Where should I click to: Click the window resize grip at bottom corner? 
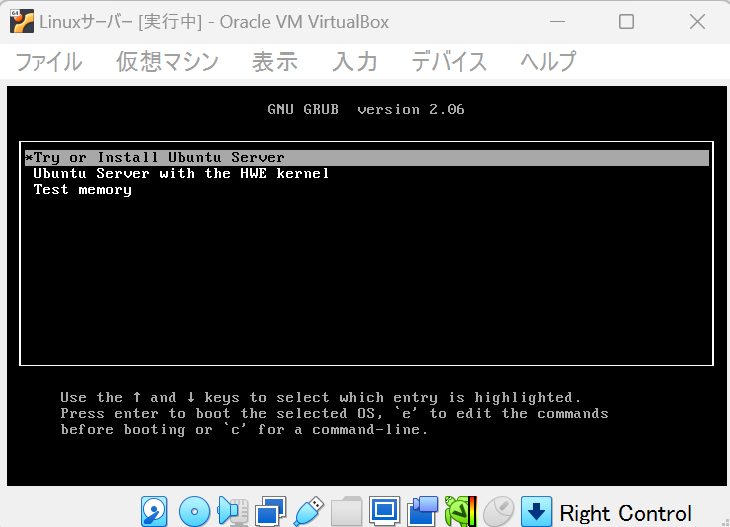(x=725, y=523)
